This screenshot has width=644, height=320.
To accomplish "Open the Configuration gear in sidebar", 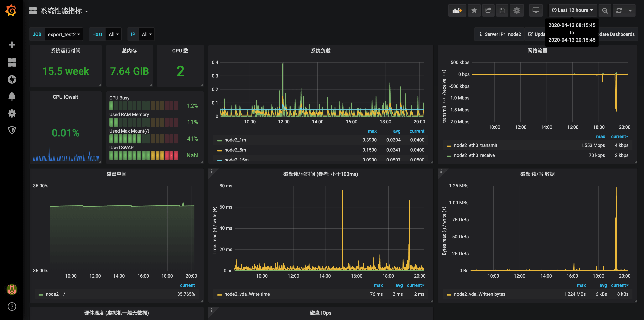I will pyautogui.click(x=12, y=113).
